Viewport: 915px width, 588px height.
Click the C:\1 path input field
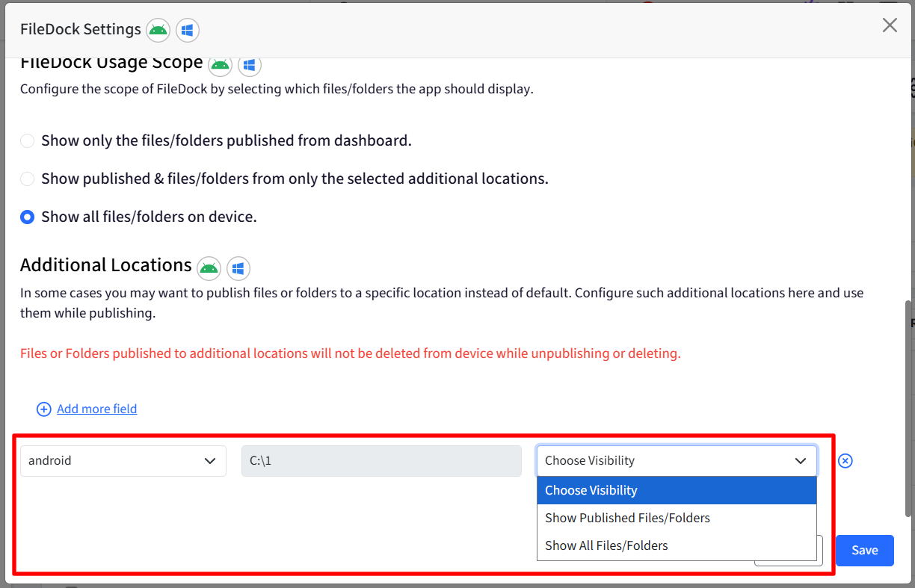[x=381, y=461]
